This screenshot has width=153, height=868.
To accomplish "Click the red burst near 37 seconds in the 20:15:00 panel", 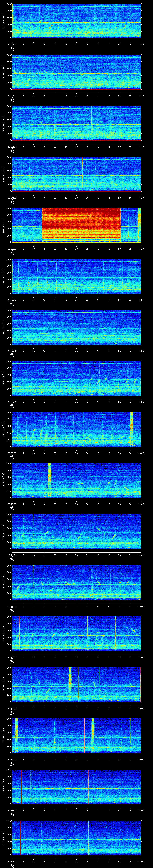I will coord(93,736).
